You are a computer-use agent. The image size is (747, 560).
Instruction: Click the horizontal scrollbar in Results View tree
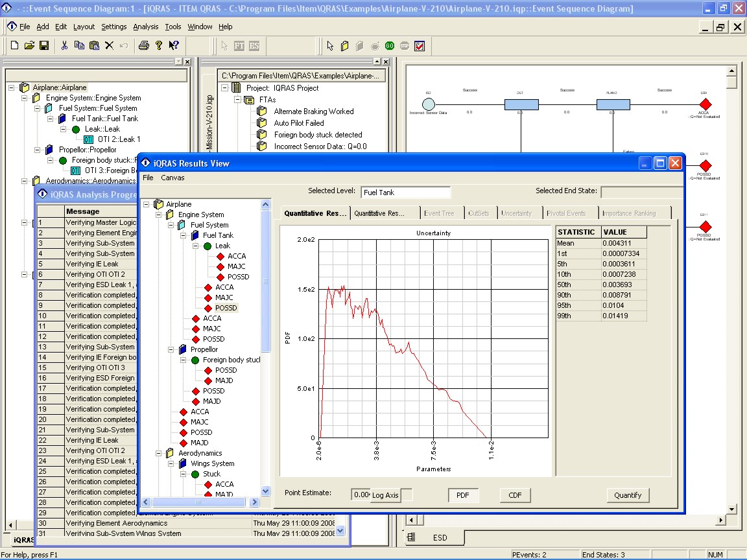coord(200,502)
